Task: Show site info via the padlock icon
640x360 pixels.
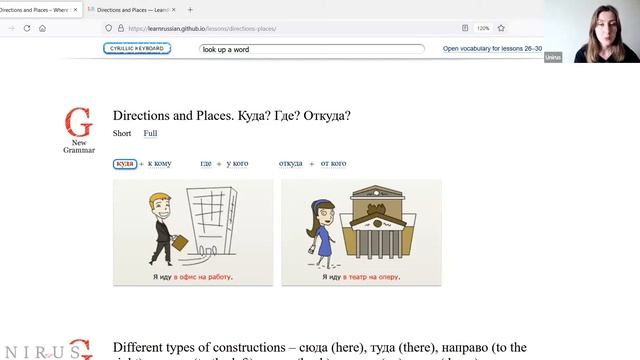Action: pos(121,28)
